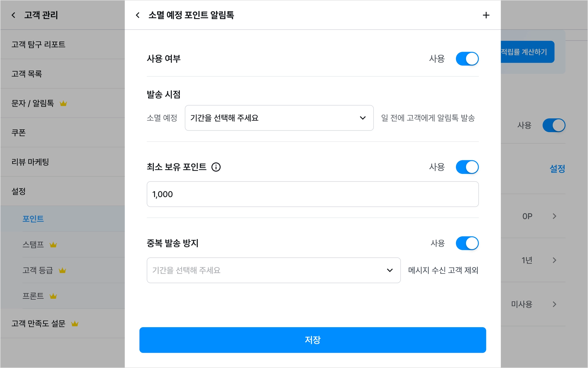Click the info icon next to 최소 보유 포인트
588x368 pixels.
216,167
